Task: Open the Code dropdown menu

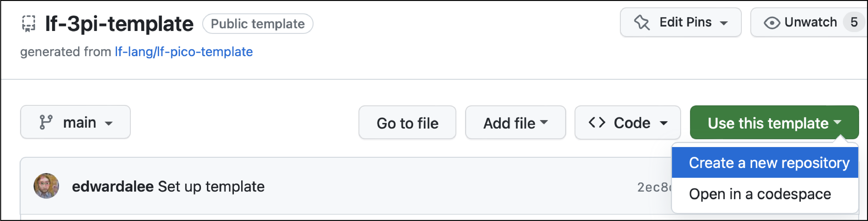Action: coord(627,123)
